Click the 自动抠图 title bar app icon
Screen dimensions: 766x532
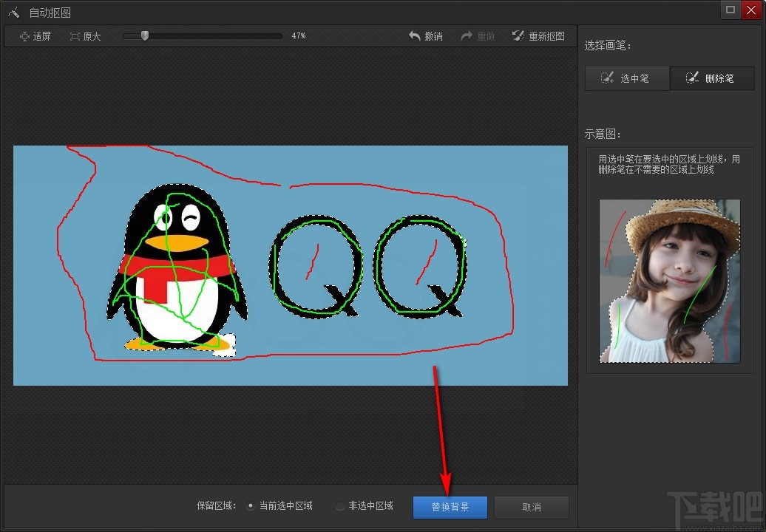click(13, 13)
